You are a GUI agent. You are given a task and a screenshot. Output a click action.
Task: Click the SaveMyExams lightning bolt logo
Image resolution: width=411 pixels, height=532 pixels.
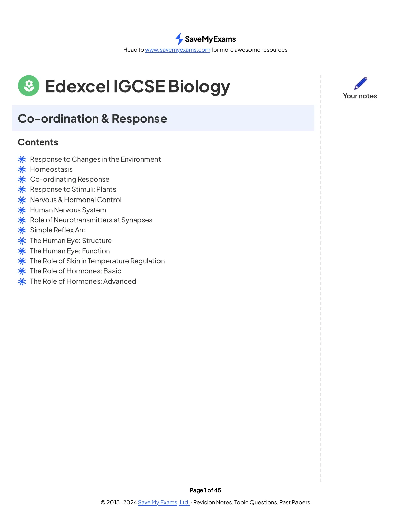pyautogui.click(x=179, y=39)
